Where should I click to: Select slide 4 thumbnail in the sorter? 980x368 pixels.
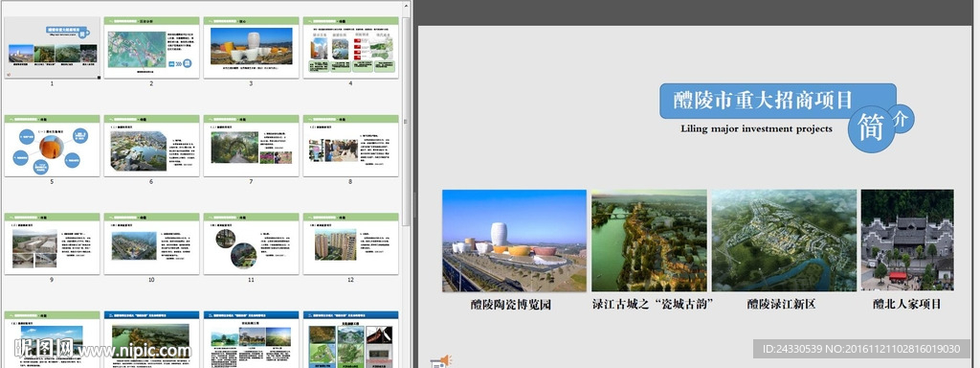pyautogui.click(x=350, y=48)
